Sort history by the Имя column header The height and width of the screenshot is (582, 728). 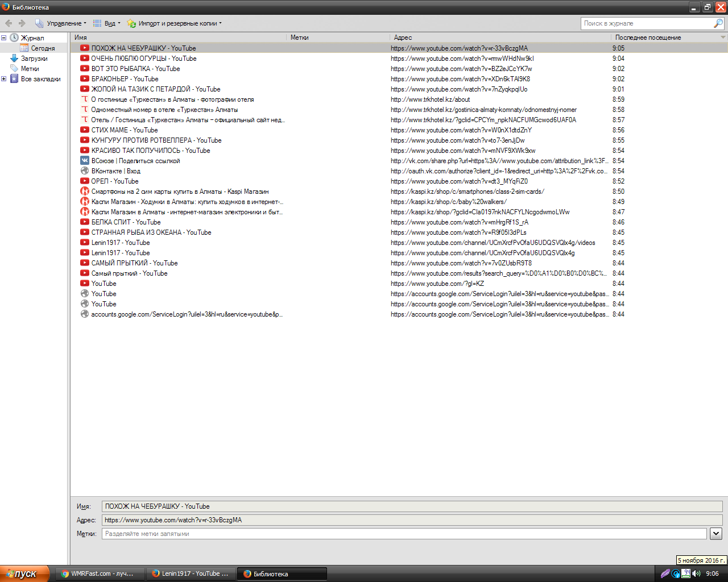pyautogui.click(x=179, y=38)
